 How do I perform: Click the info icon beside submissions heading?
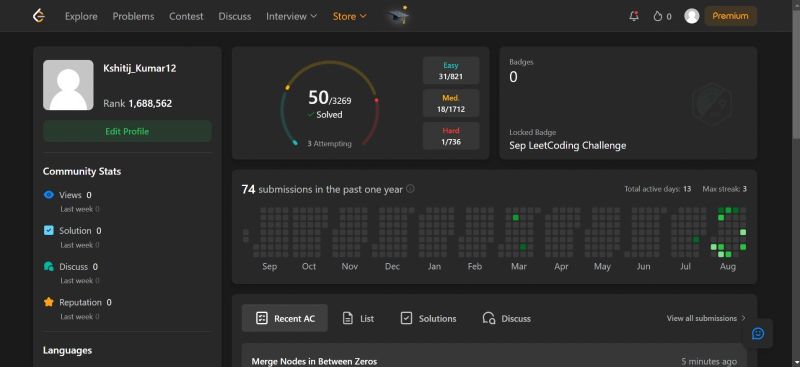tap(410, 189)
